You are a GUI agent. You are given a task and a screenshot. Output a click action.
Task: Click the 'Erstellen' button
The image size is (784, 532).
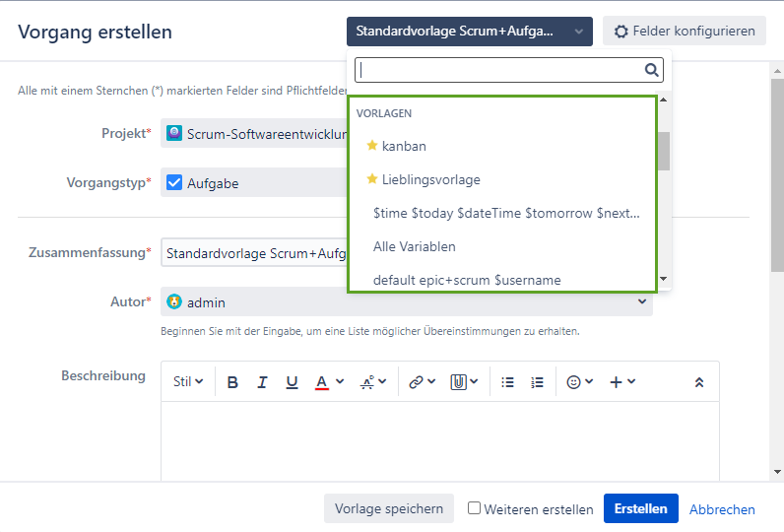click(x=640, y=509)
